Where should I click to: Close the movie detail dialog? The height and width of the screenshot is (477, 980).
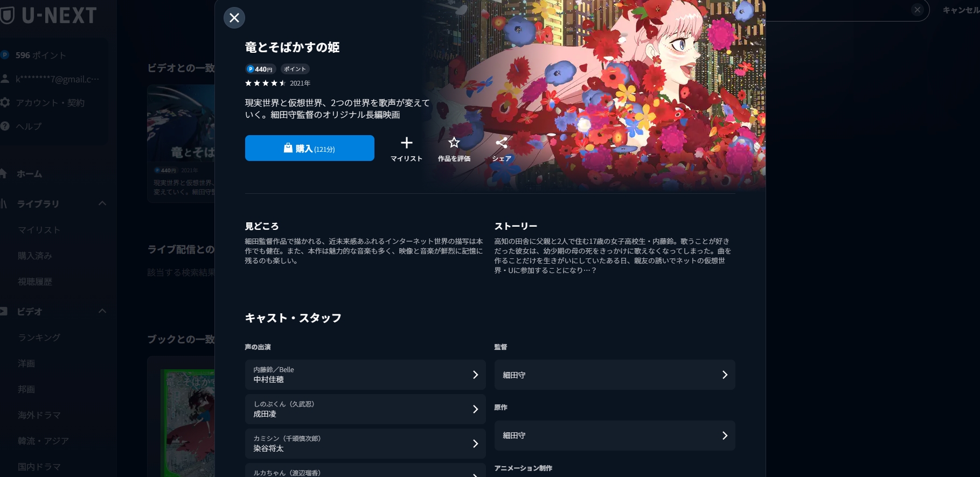click(234, 18)
